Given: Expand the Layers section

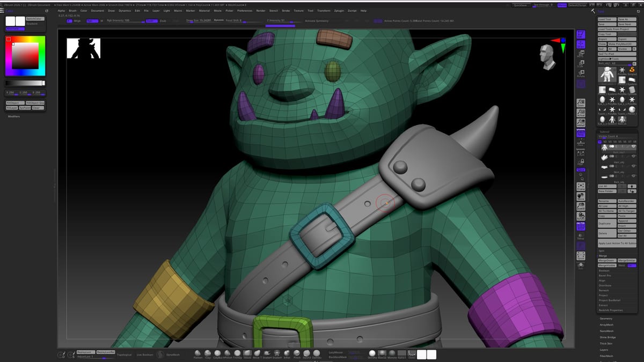Looking at the screenshot, I should [x=604, y=350].
